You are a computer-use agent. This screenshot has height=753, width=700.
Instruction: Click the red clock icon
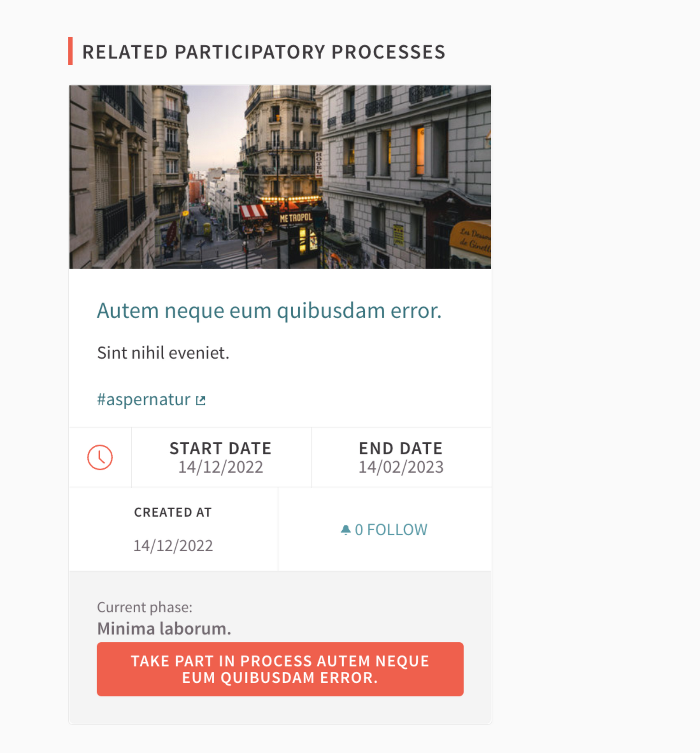coord(101,458)
